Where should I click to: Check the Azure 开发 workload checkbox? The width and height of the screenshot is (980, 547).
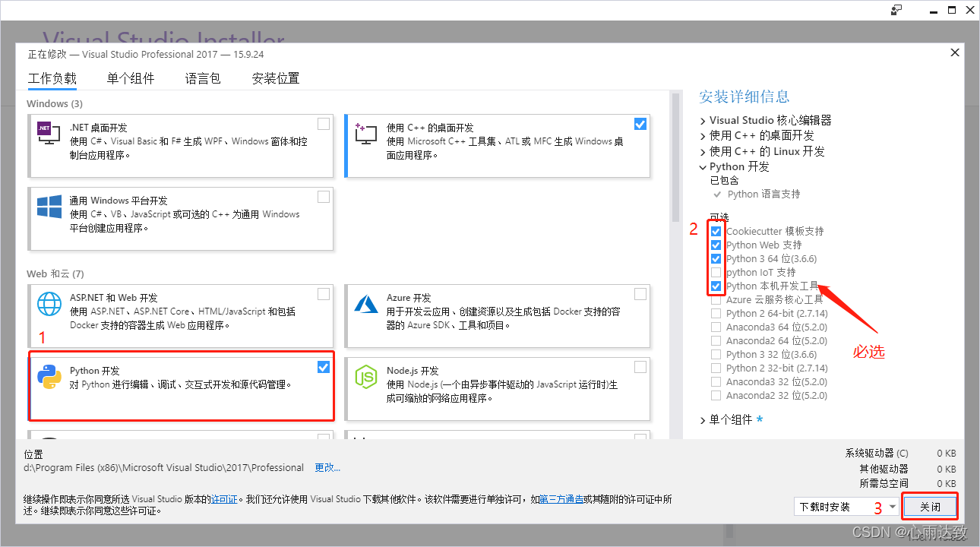640,293
